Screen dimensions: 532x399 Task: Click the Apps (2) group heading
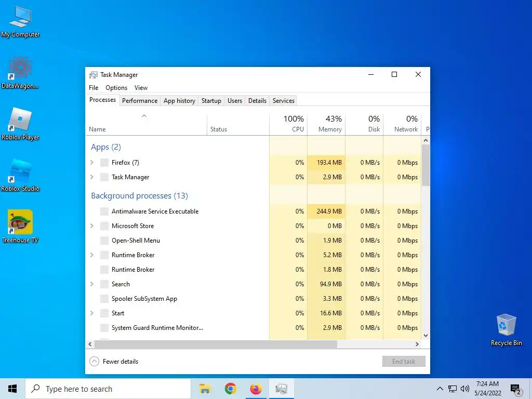[106, 147]
